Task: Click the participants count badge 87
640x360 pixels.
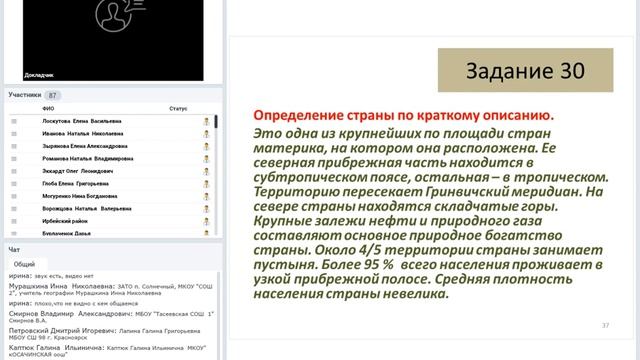Action: click(52, 96)
